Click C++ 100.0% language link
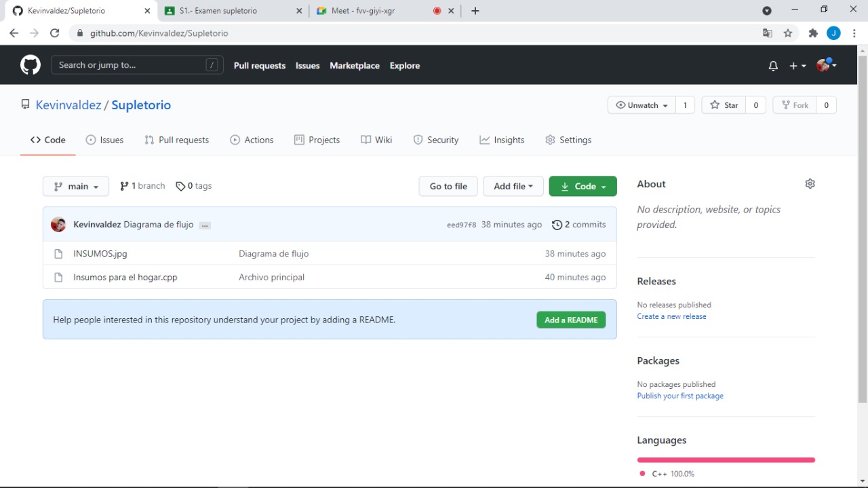 [x=667, y=474]
